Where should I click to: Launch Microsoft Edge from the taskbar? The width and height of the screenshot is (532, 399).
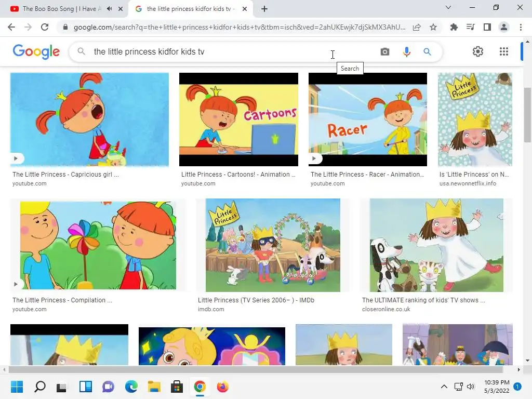pyautogui.click(x=131, y=387)
